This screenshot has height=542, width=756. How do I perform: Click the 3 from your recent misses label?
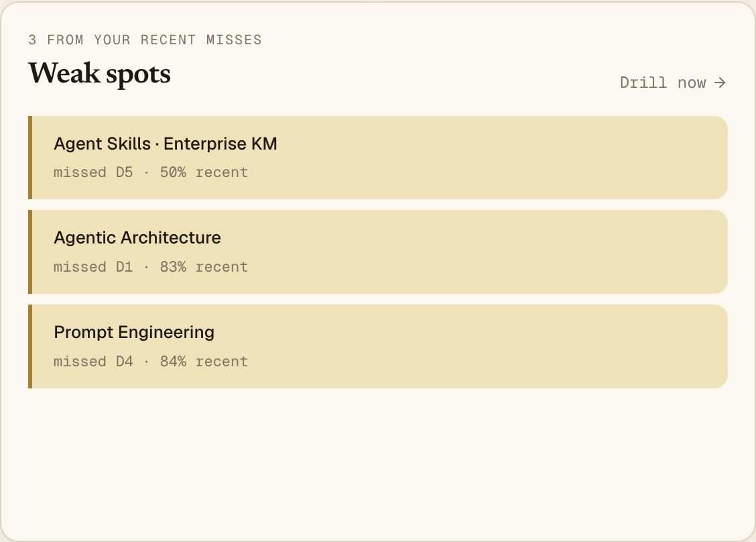point(145,40)
